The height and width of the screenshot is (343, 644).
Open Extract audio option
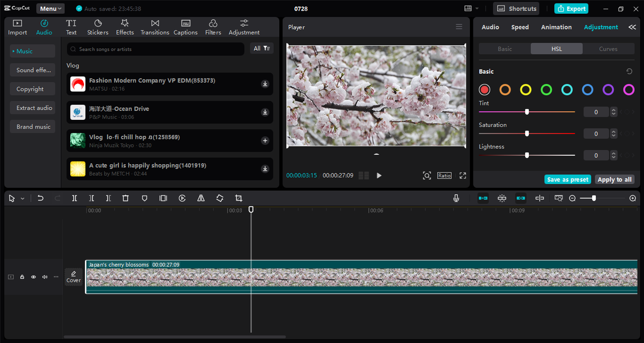tap(33, 108)
